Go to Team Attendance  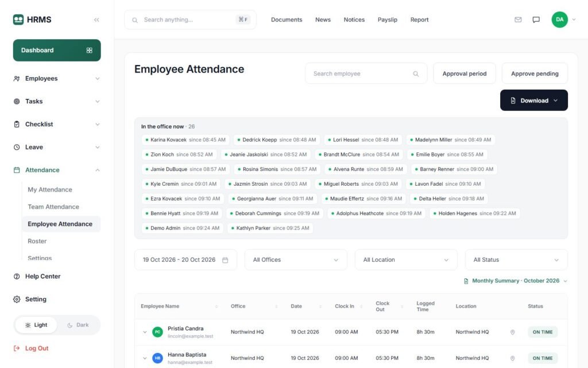pos(53,207)
